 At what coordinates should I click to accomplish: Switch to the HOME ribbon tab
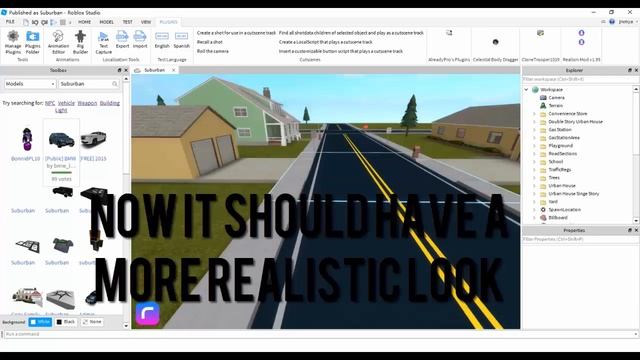84,22
